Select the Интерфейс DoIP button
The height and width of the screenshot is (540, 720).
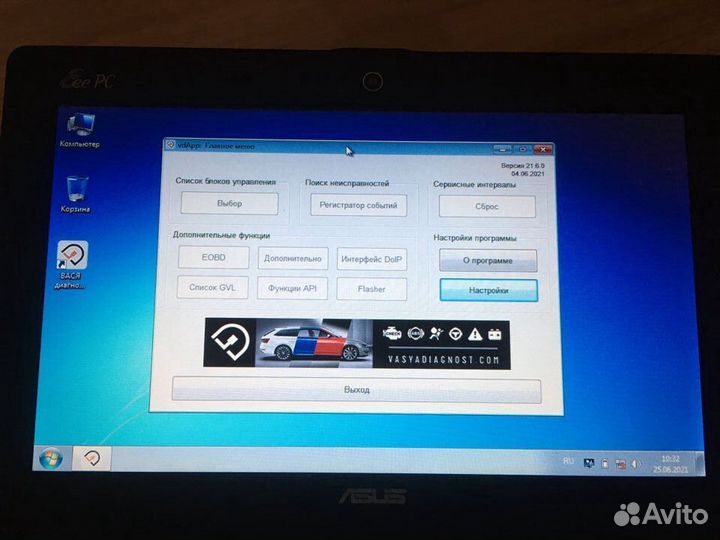[x=372, y=259]
